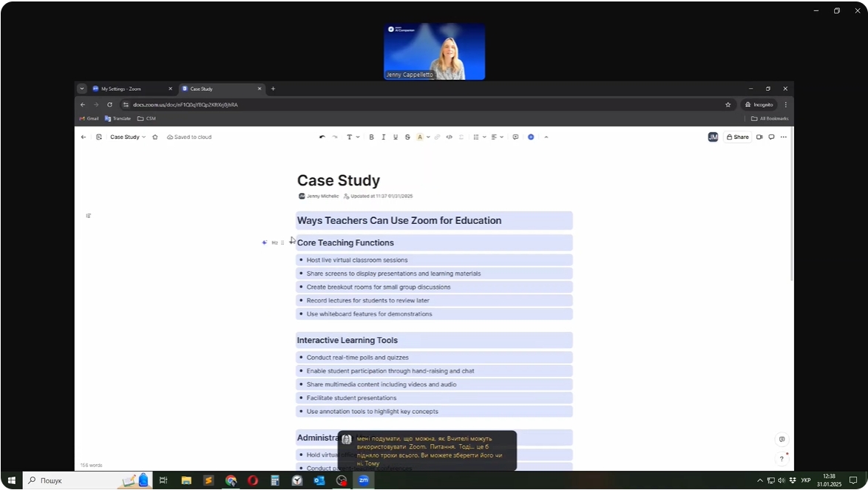Click the H2 block type marker
The image size is (868, 490).
tap(274, 243)
